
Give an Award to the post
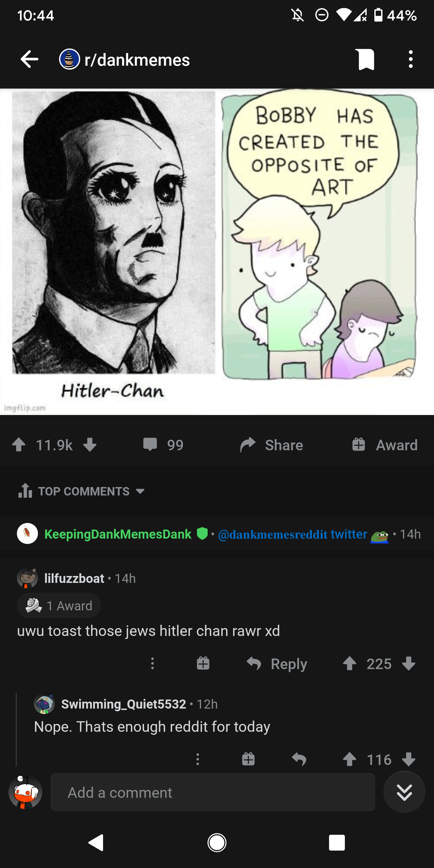point(385,445)
